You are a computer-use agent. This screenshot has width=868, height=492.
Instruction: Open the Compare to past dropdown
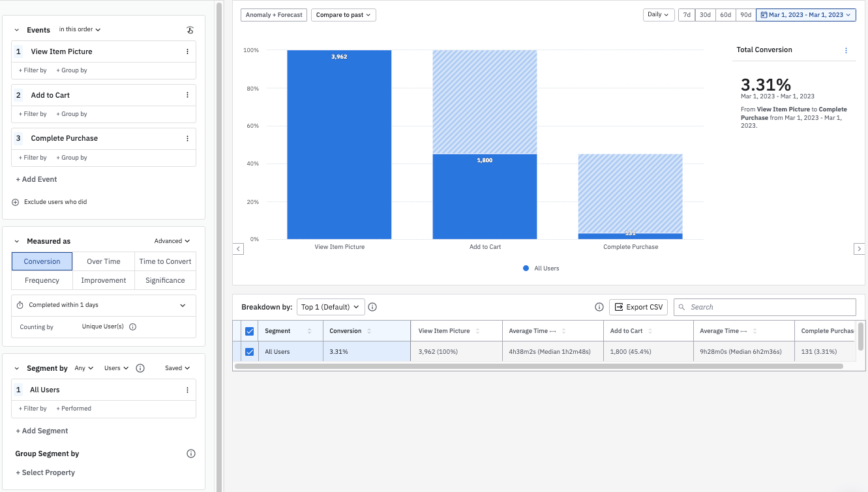pos(343,15)
